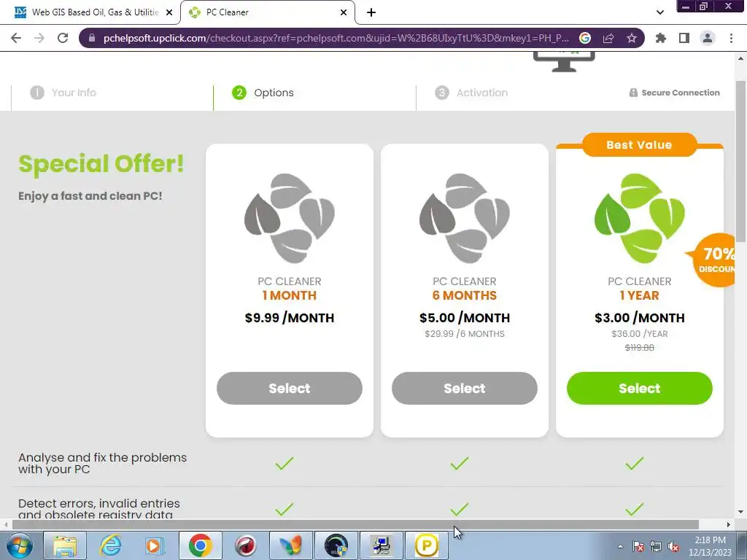Click the lock icon in the address bar
747x560 pixels.
(x=92, y=38)
